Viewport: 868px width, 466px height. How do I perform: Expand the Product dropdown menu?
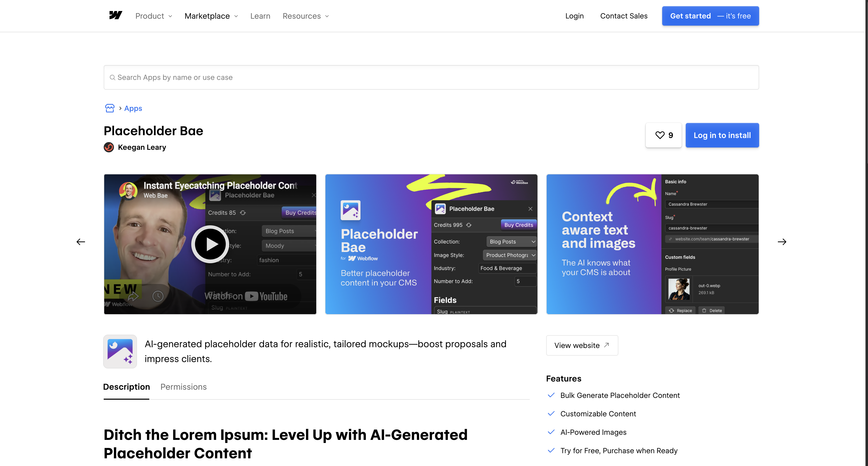point(154,16)
